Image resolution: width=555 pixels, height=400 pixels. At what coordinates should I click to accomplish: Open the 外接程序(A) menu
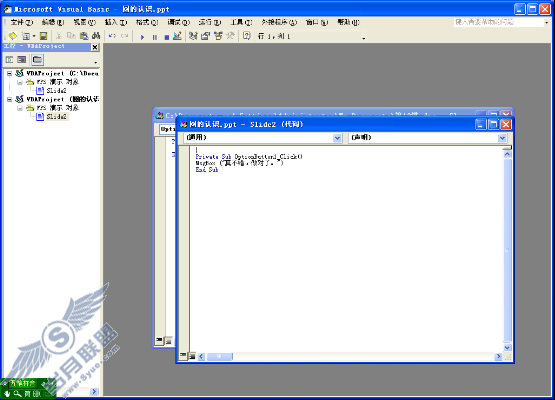279,22
